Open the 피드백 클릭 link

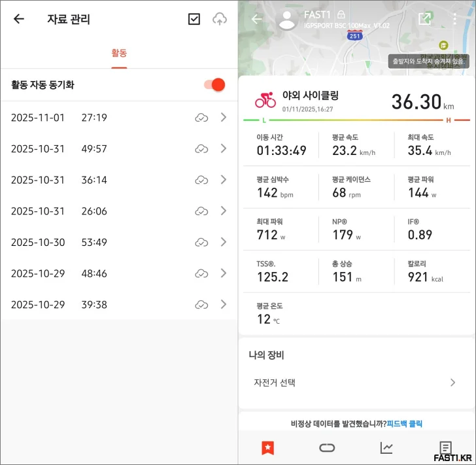tap(404, 424)
